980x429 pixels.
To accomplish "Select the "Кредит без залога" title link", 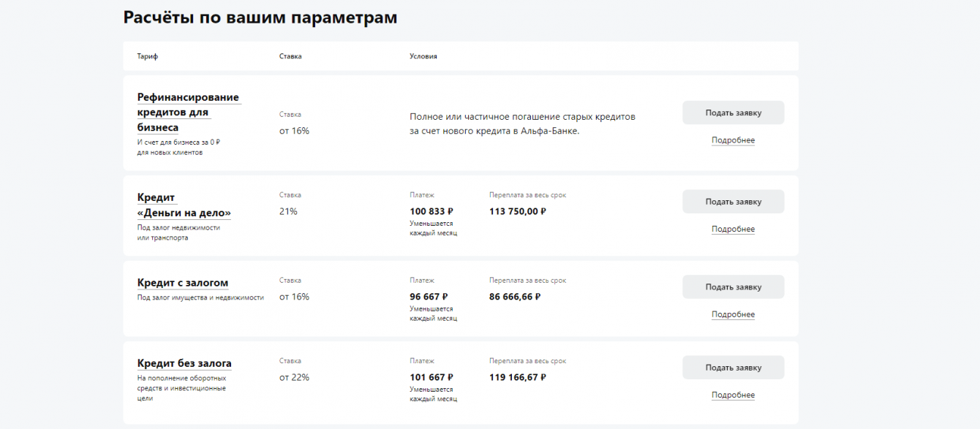I will (x=184, y=363).
